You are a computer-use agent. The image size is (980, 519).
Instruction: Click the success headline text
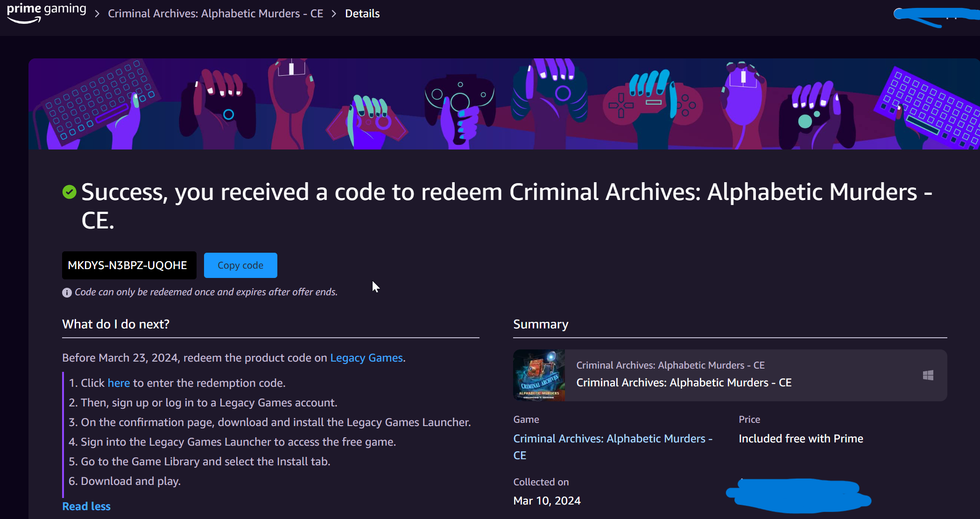507,206
